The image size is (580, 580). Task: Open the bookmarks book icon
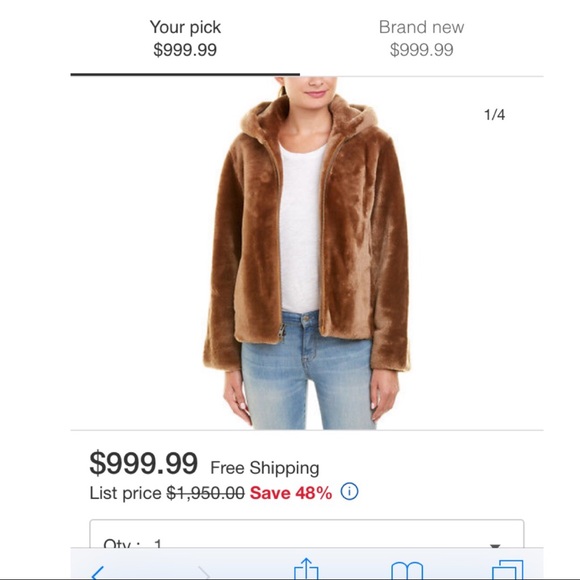click(407, 571)
